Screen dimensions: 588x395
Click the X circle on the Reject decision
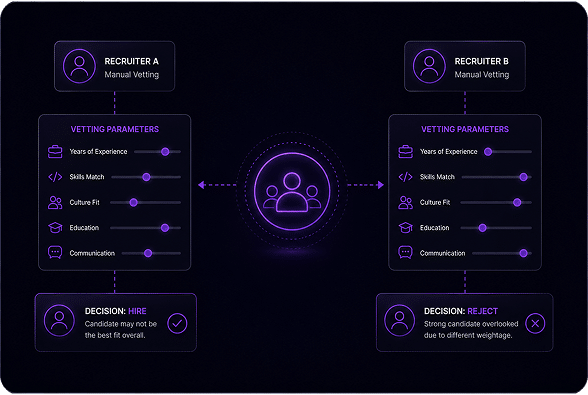click(x=535, y=323)
